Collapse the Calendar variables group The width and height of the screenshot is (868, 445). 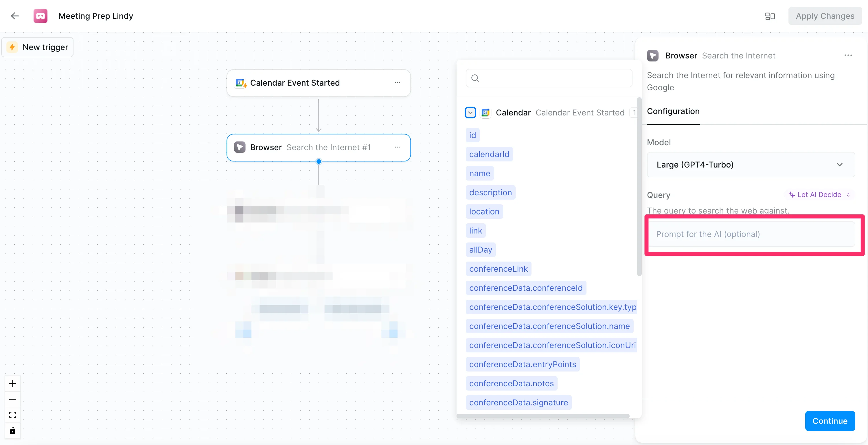click(x=470, y=113)
